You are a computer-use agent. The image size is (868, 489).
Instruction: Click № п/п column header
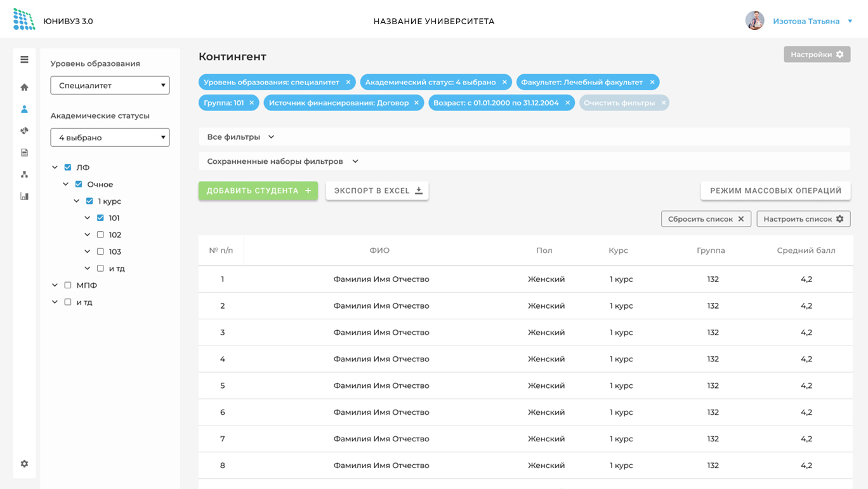pos(221,250)
